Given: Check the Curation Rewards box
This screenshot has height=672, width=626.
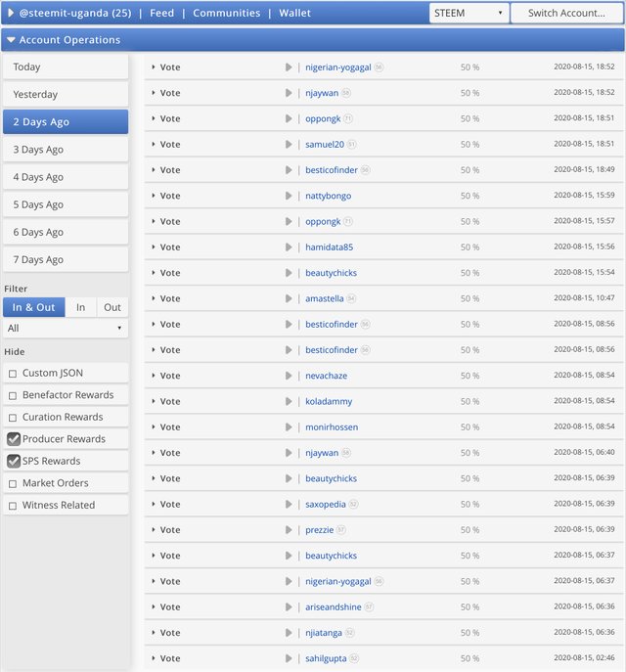Looking at the screenshot, I should click(x=13, y=418).
